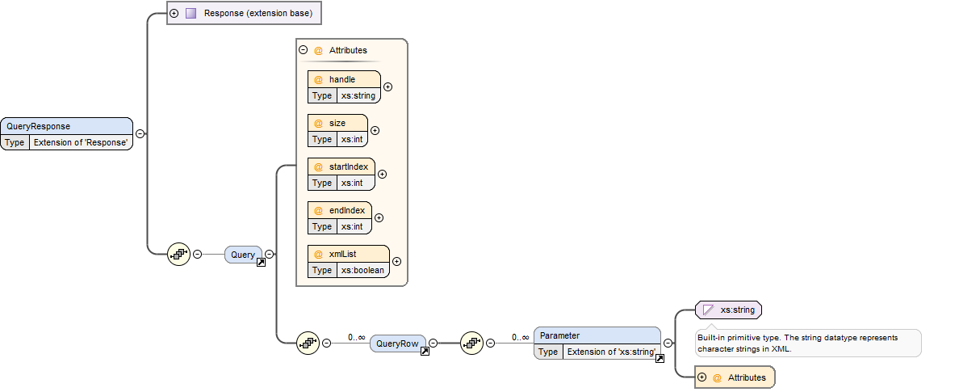Viewport: 980px width, 392px height.
Task: Click the purple square Response base icon
Action: point(191,13)
